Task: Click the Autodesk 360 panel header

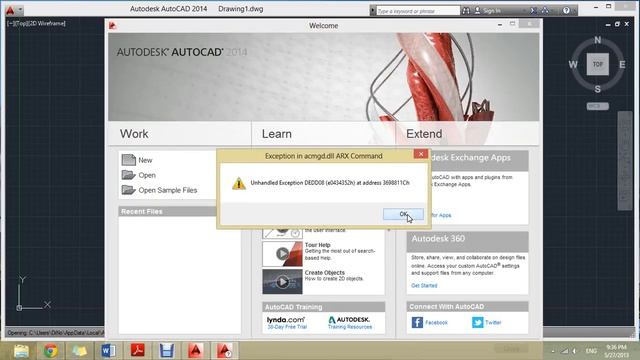Action: click(x=467, y=241)
